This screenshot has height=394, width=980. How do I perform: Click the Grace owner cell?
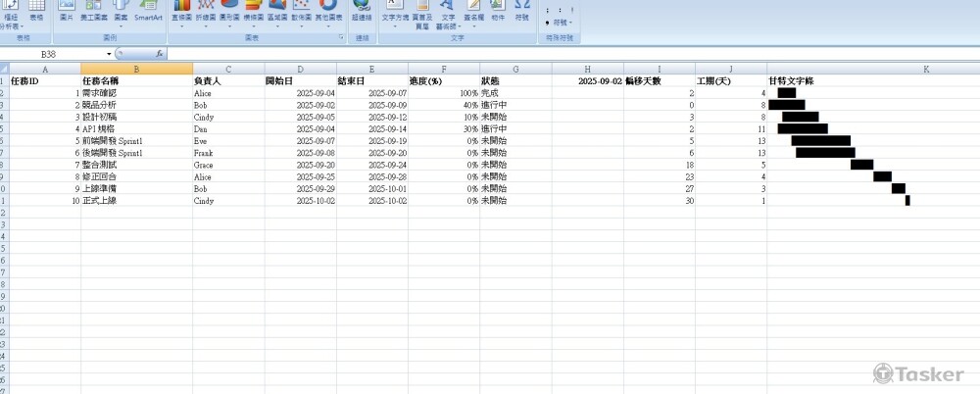[228, 165]
